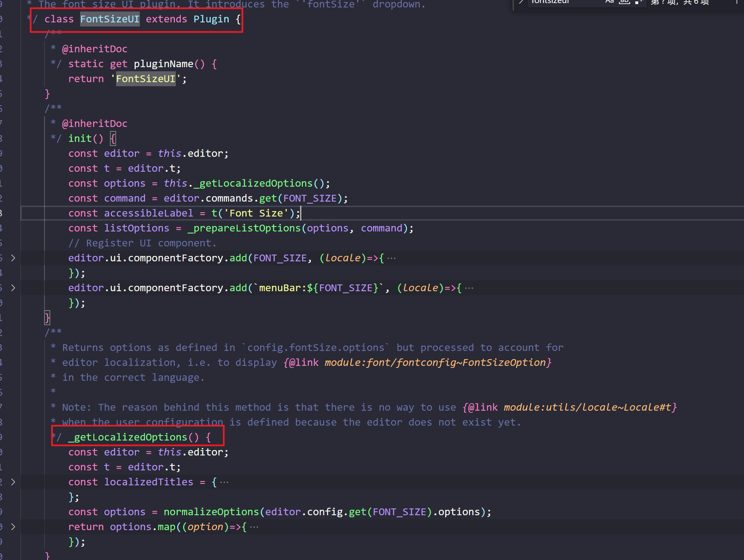Go to previous match arrow in find widget

737,2
